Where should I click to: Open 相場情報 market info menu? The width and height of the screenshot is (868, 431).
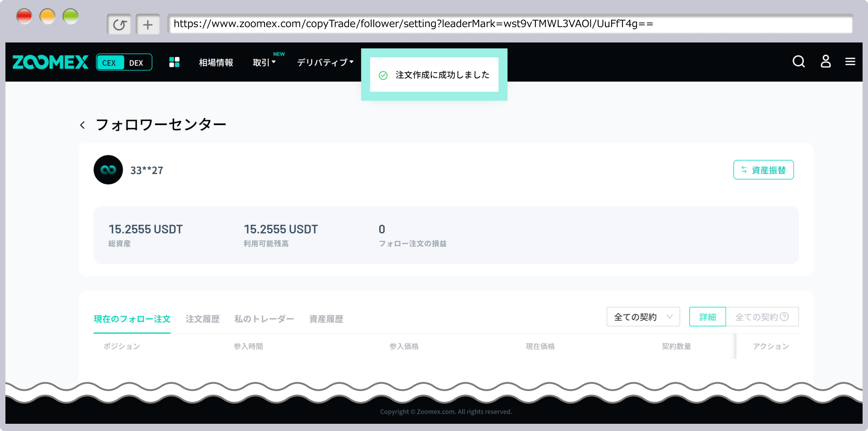click(216, 62)
